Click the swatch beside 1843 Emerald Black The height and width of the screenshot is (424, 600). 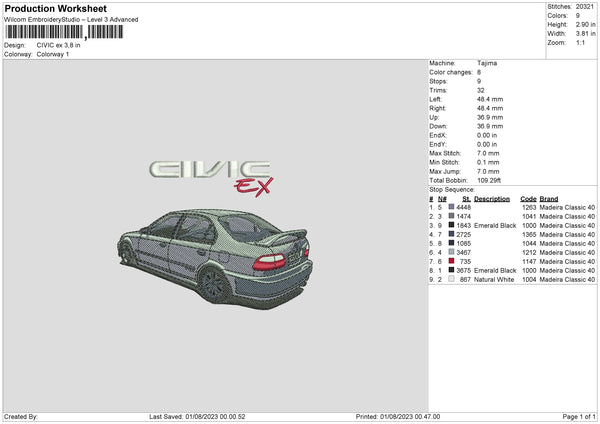point(451,225)
